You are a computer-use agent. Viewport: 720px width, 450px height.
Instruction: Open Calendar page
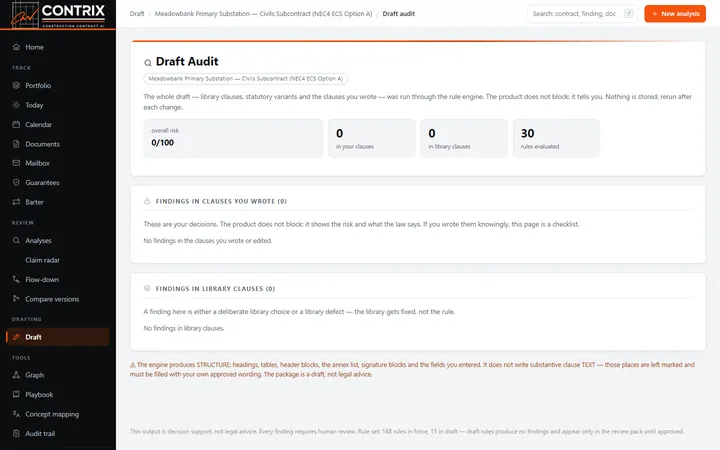click(58, 124)
